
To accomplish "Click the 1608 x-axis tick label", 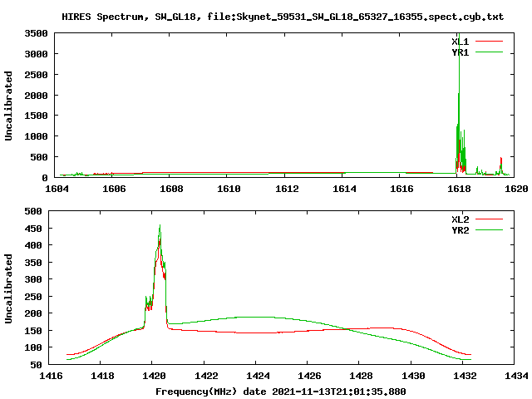I will [x=171, y=189].
